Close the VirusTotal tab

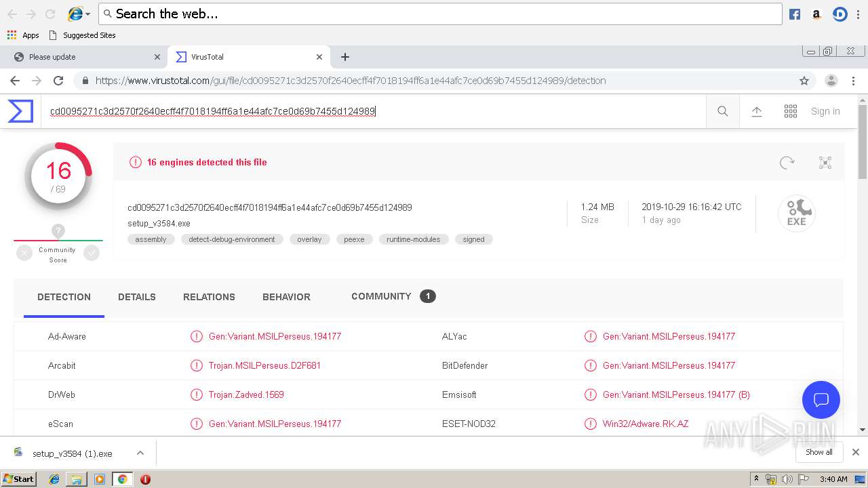[x=319, y=57]
